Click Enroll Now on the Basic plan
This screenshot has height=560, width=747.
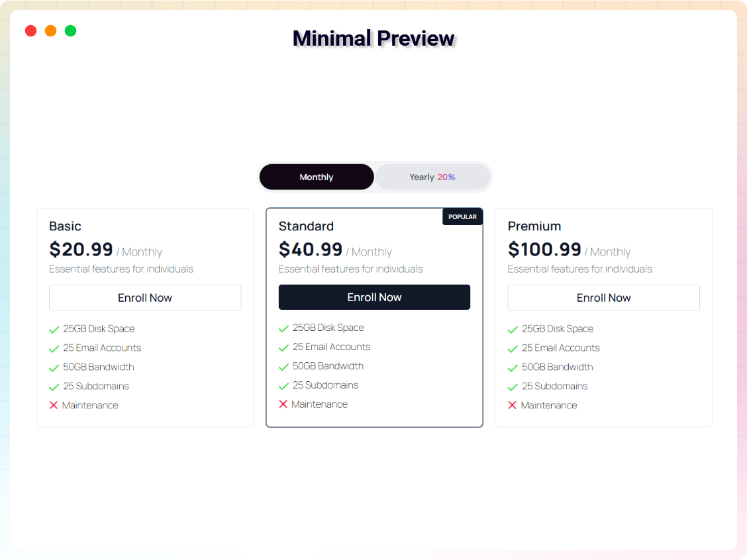click(x=145, y=297)
